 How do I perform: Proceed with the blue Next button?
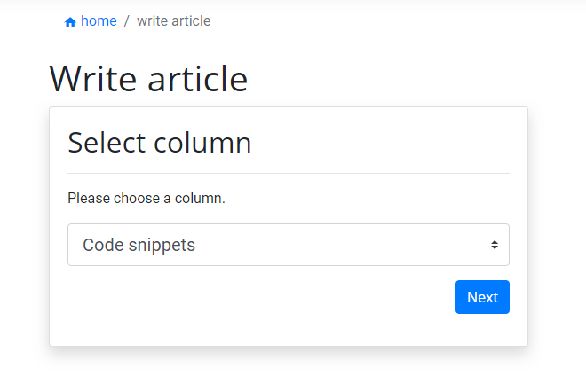482,297
